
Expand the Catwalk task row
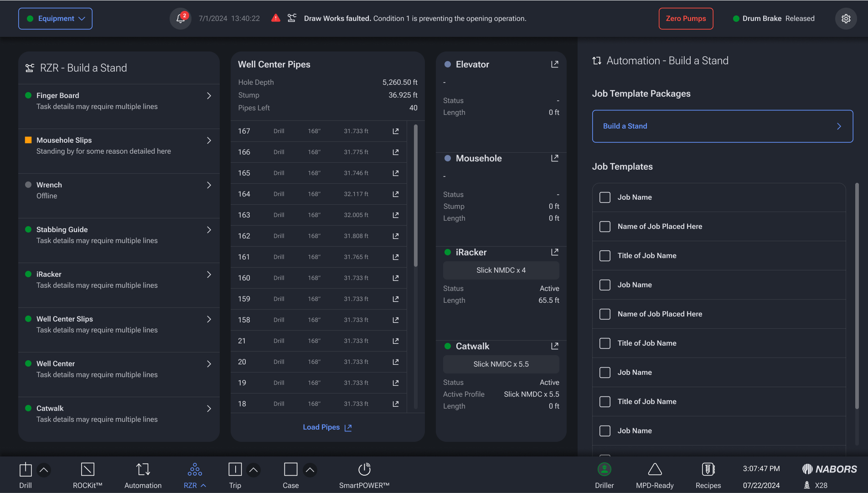coord(119,419)
